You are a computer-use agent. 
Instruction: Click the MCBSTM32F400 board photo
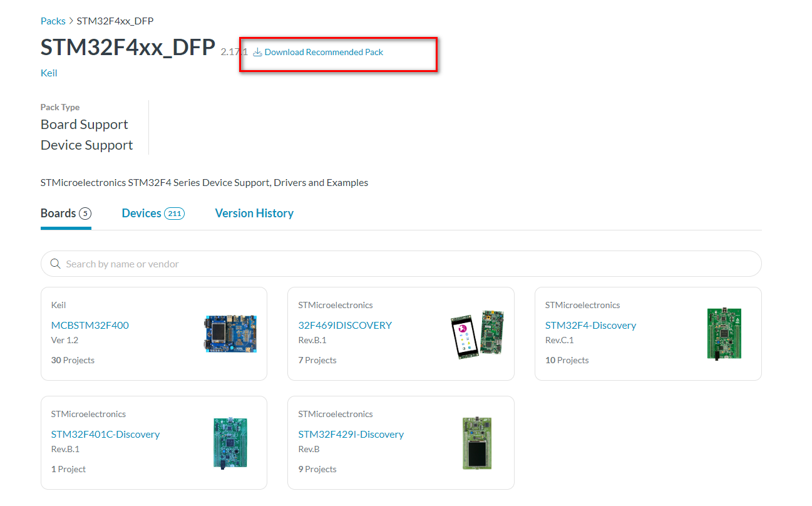pos(230,334)
